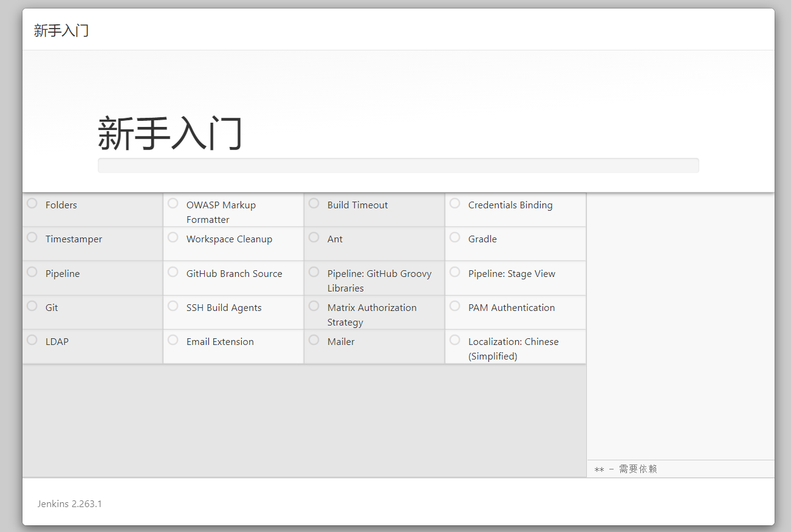This screenshot has height=532, width=791.
Task: Click the status circle beside Build Timeout
Action: (314, 203)
